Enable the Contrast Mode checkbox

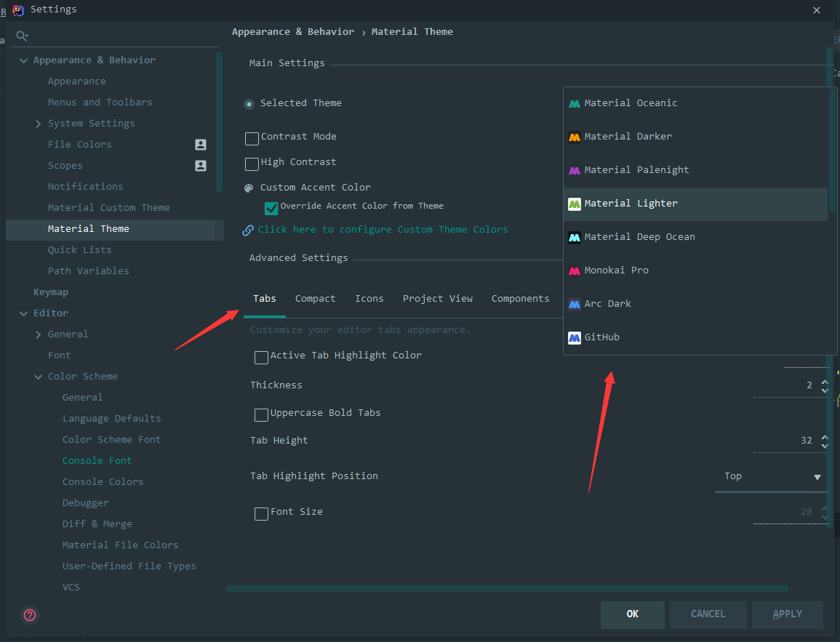(x=252, y=138)
